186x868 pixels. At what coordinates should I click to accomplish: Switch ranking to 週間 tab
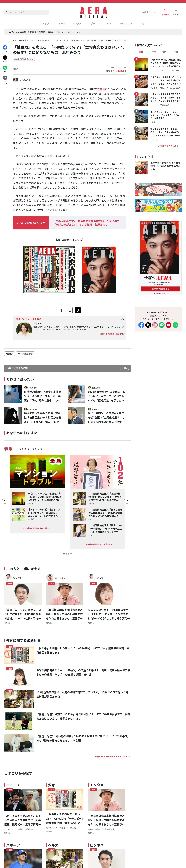click(164, 52)
